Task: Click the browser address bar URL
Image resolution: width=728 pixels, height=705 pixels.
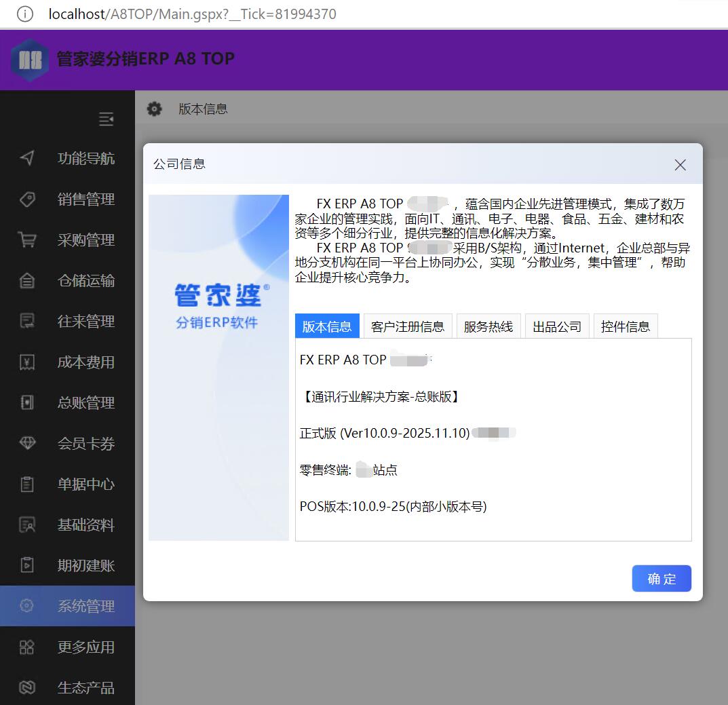Action: [192, 14]
